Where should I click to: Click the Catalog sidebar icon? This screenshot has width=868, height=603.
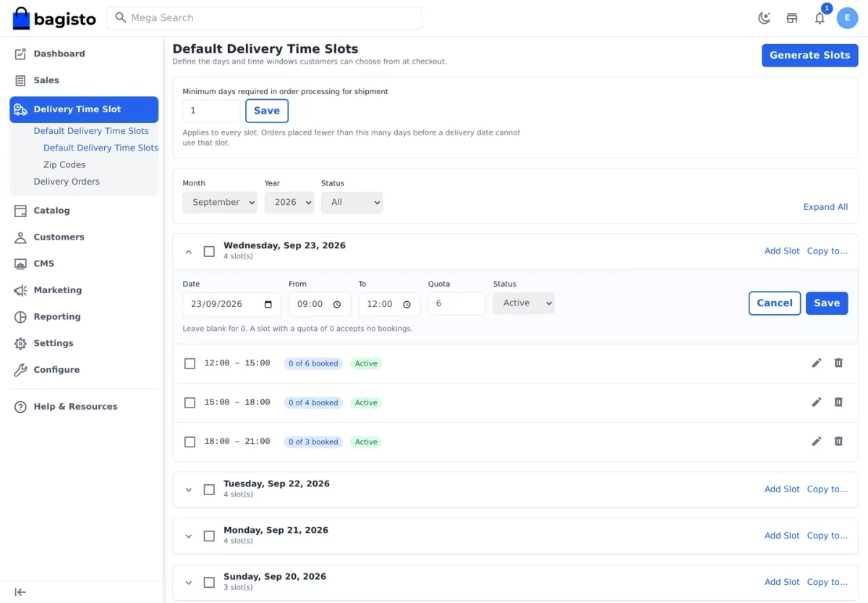20,211
